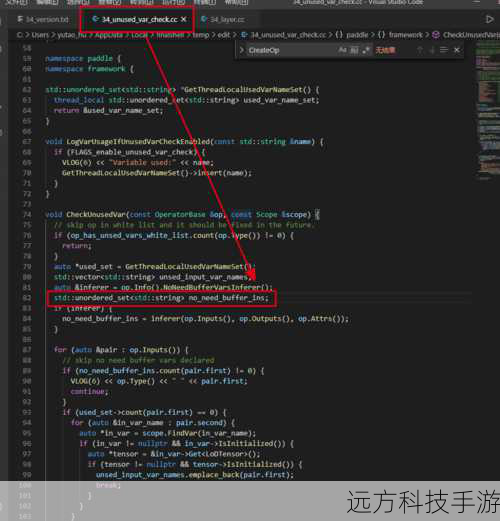Click 'unsed_input_var_names.emplace_back(pair.first);' line
The image size is (500, 521).
(x=195, y=475)
